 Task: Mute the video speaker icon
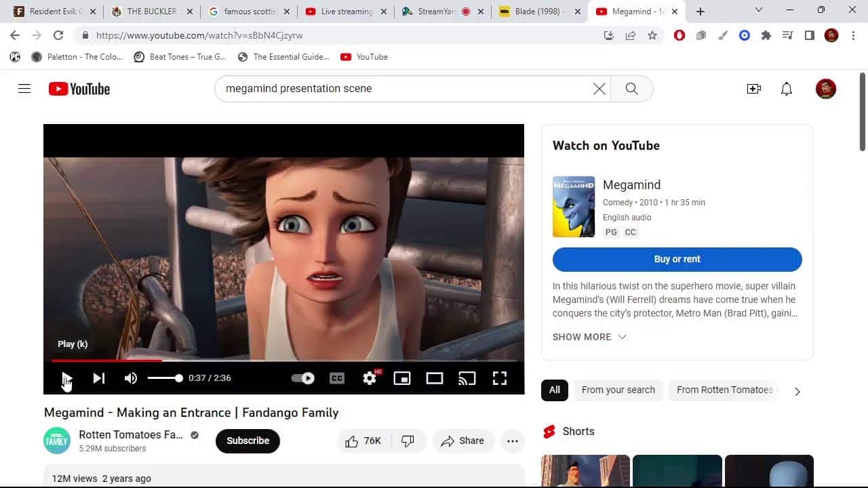click(x=131, y=378)
